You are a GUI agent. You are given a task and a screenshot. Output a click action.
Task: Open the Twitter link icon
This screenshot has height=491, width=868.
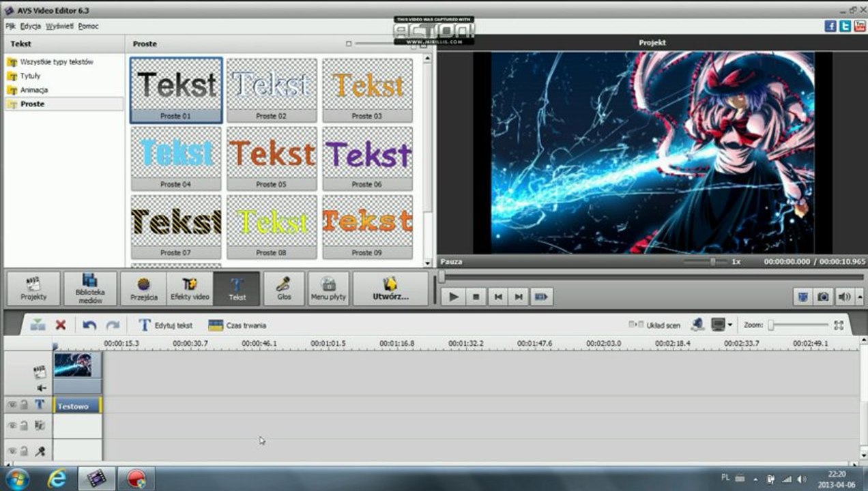coord(845,26)
